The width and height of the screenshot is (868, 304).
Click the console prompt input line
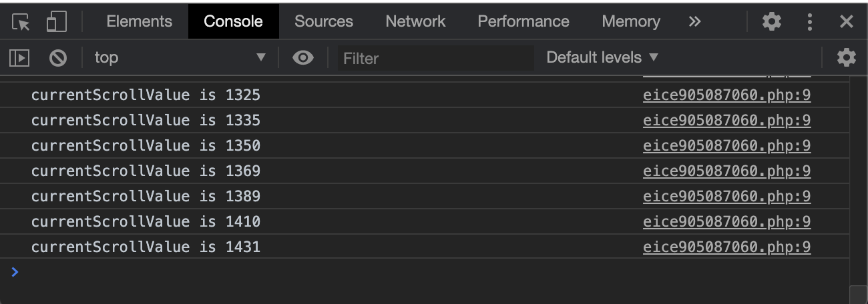point(427,272)
